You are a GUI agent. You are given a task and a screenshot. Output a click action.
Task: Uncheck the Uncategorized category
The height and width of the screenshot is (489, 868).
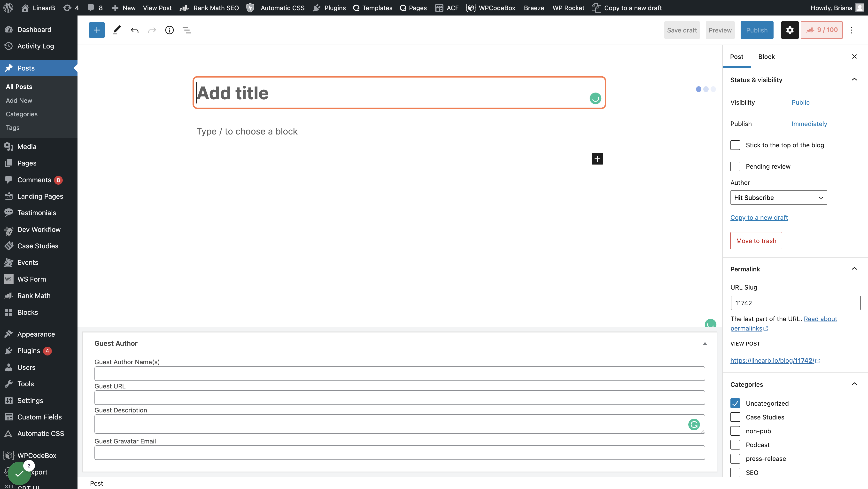tap(735, 403)
